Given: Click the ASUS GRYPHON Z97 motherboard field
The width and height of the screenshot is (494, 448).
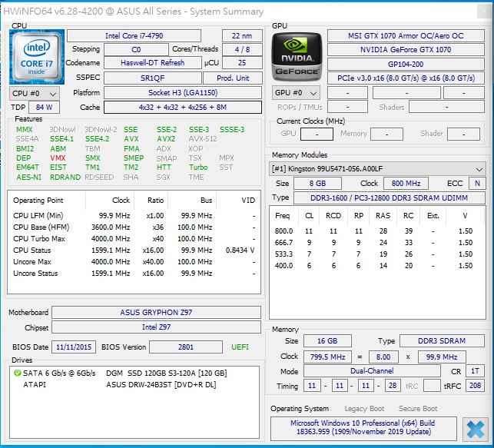Looking at the screenshot, I should coord(156,313).
